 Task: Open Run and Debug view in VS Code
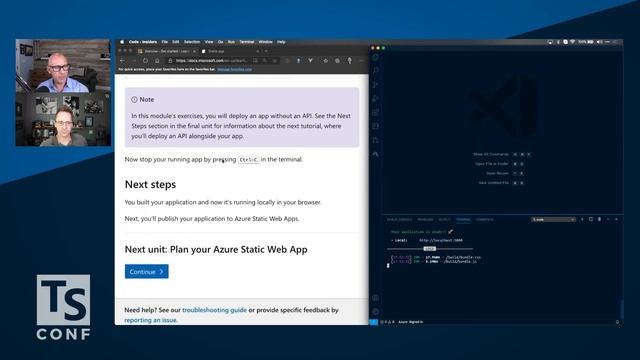click(376, 98)
